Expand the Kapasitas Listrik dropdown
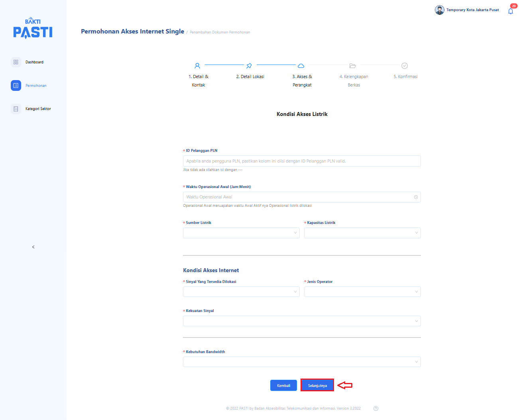This screenshot has width=519, height=420. coord(362,233)
